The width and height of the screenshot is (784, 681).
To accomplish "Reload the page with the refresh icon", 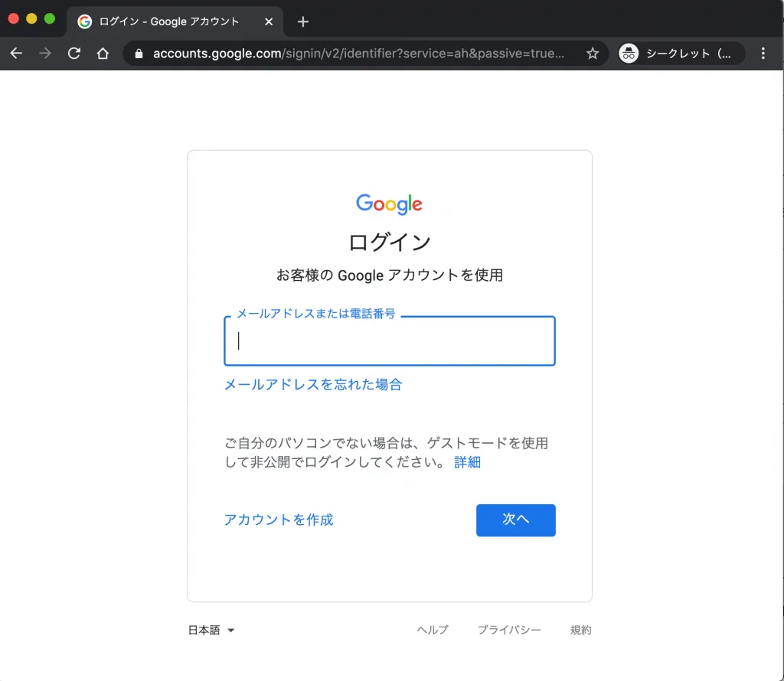I will coord(74,53).
